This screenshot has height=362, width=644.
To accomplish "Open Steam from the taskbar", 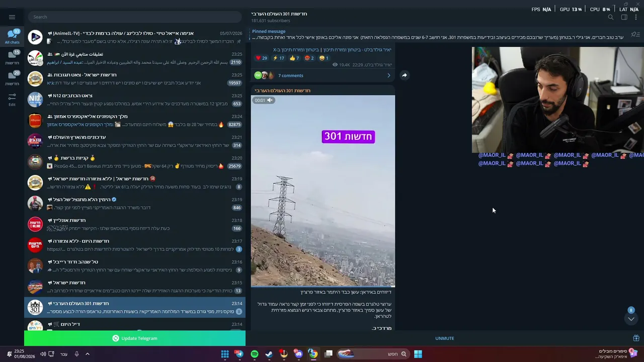I will (269, 354).
